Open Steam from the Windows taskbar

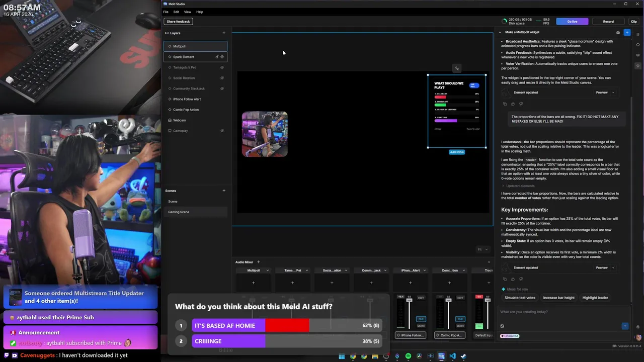(x=463, y=356)
